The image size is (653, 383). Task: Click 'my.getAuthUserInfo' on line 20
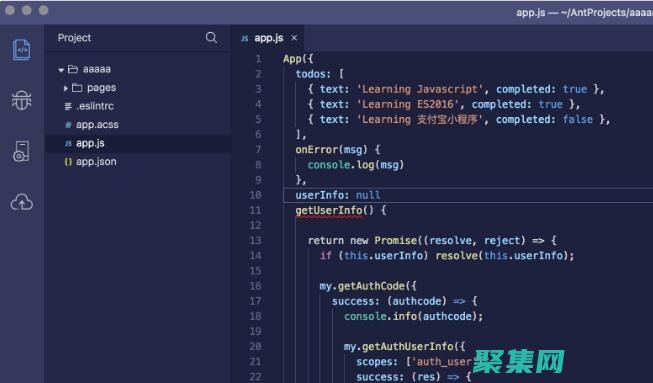(399, 347)
